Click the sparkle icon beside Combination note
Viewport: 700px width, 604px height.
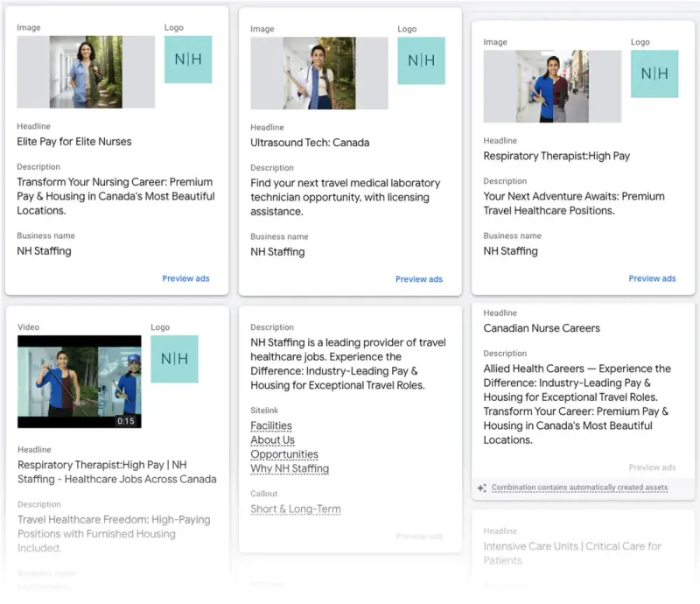point(482,488)
